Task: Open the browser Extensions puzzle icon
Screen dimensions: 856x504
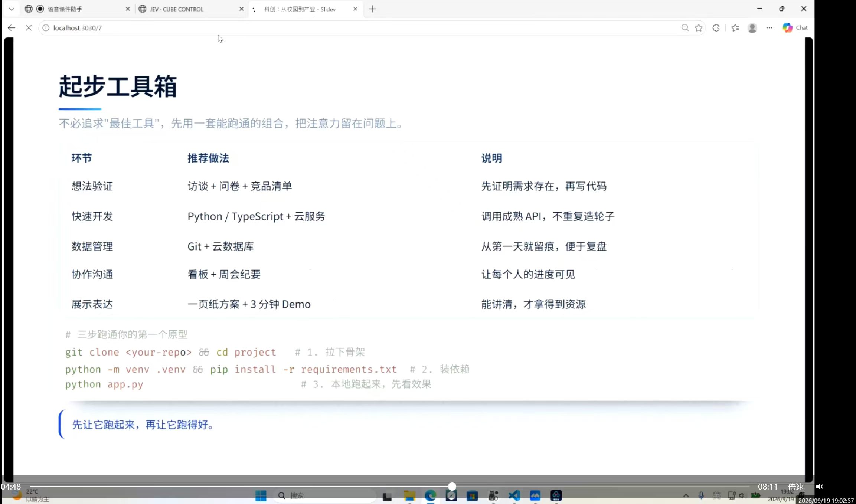Action: pos(716,28)
